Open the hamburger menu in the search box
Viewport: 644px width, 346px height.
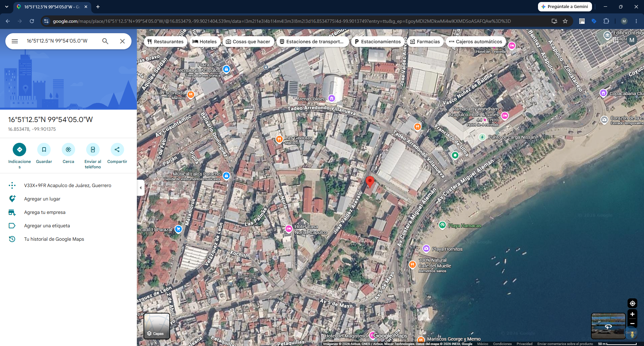pos(15,41)
